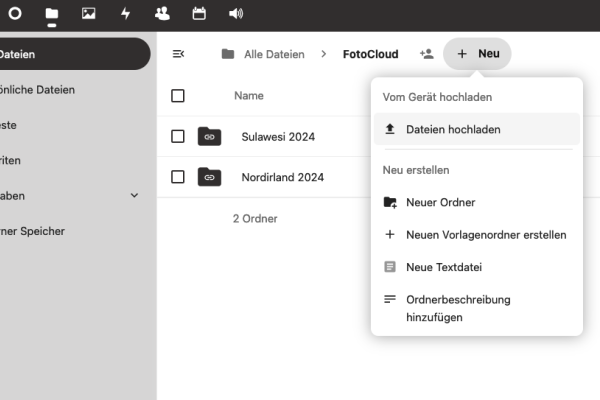Expand the sidebar chevron next to Freigaben
This screenshot has height=400, width=600.
click(x=135, y=195)
